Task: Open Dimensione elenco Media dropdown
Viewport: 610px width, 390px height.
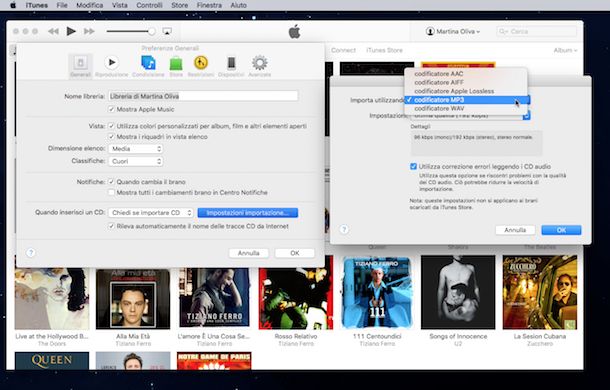Action: pyautogui.click(x=135, y=149)
